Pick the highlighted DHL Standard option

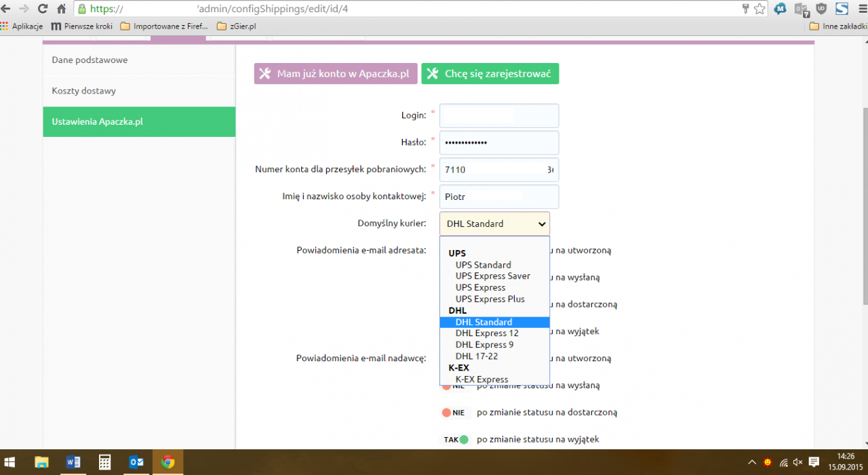click(x=494, y=322)
